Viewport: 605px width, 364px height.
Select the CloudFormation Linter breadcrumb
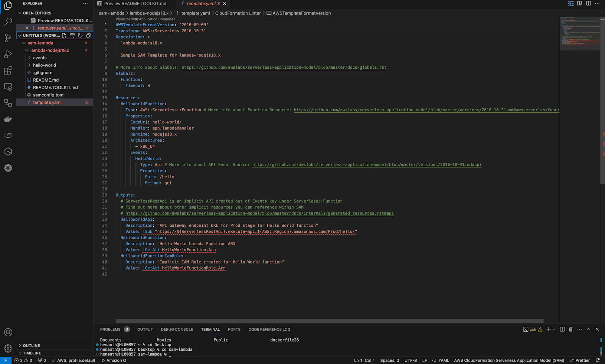(x=238, y=13)
